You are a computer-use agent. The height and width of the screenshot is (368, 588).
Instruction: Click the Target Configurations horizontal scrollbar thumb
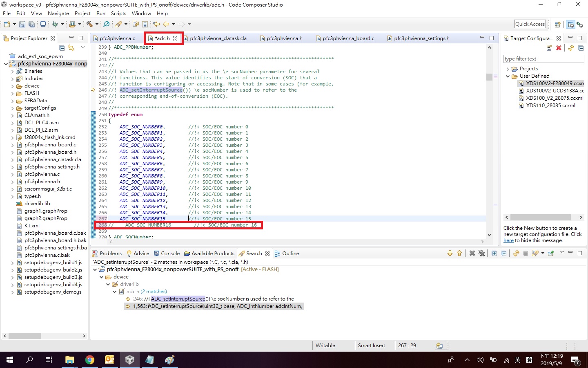541,218
